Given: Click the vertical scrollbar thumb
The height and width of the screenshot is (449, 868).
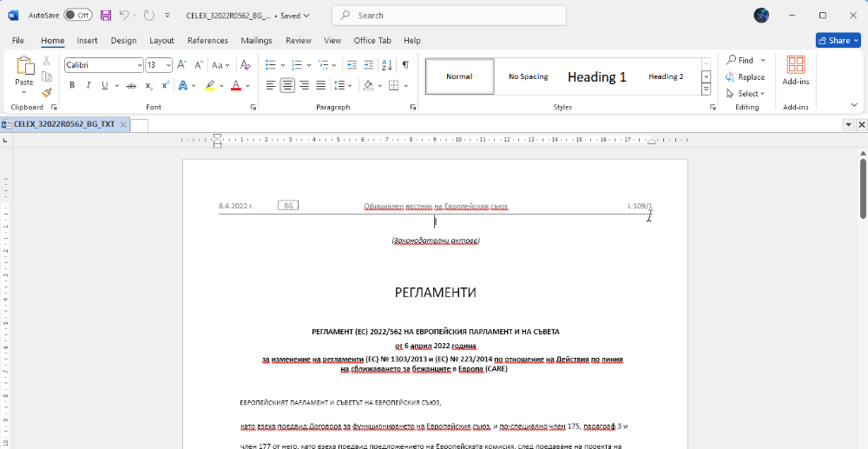Looking at the screenshot, I should point(863,188).
